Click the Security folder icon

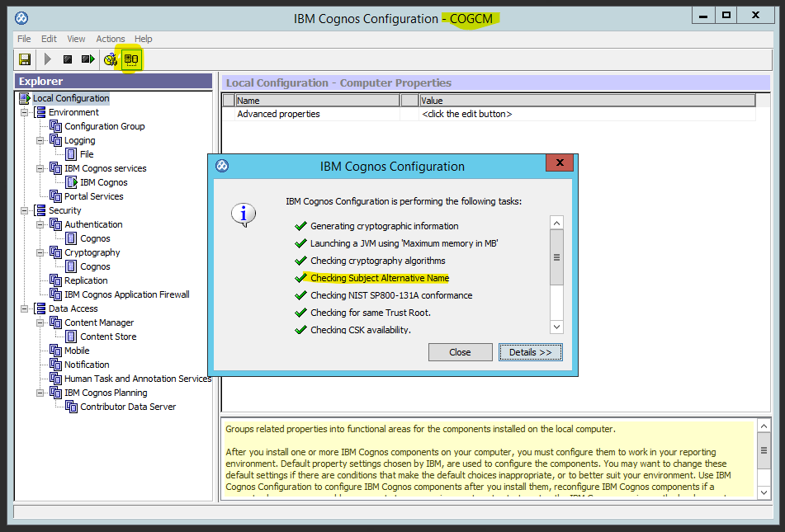[40, 210]
